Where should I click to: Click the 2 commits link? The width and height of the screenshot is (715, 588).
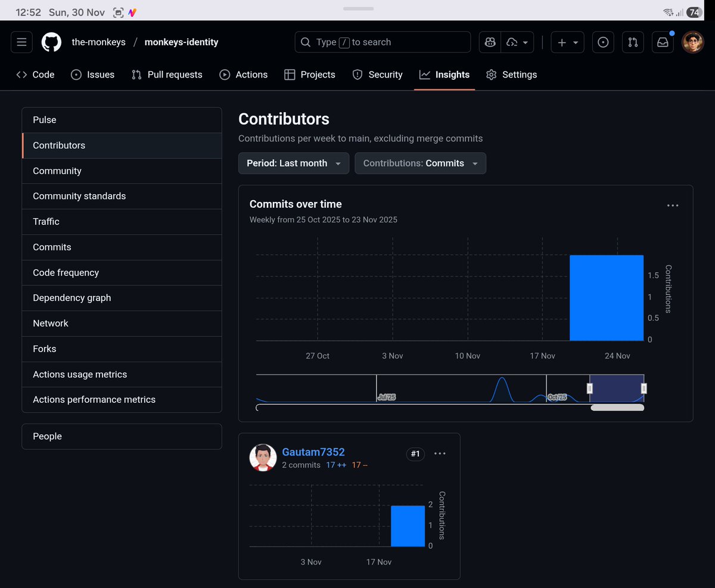[x=301, y=465]
